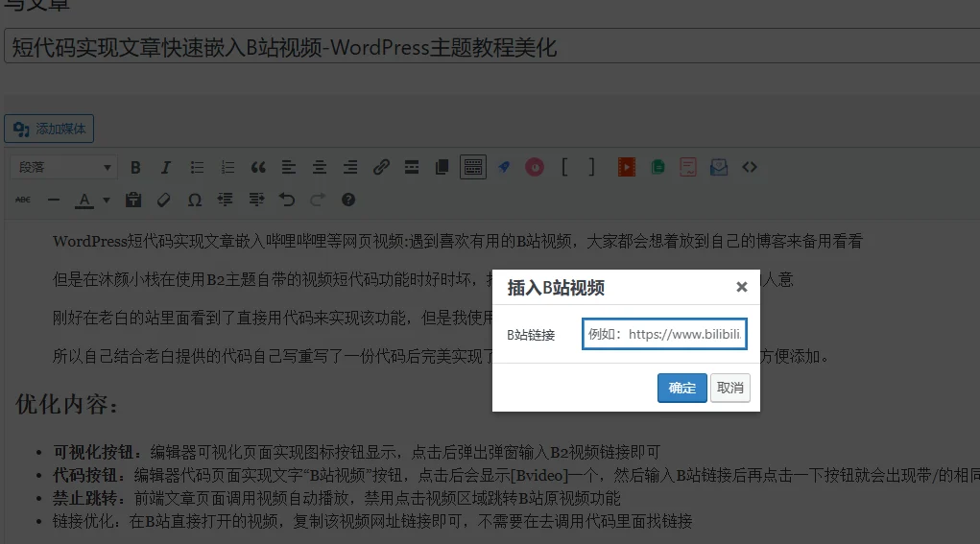The height and width of the screenshot is (544, 980).
Task: Click the insert link icon
Action: pyautogui.click(x=381, y=167)
